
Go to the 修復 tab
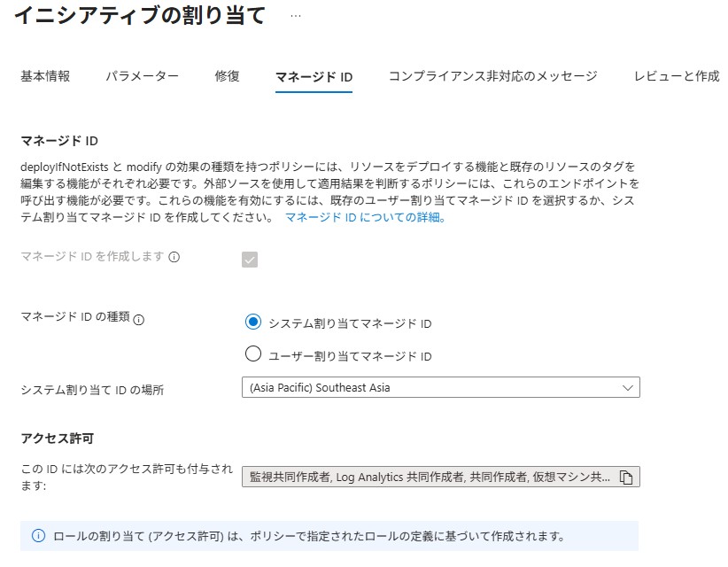227,76
